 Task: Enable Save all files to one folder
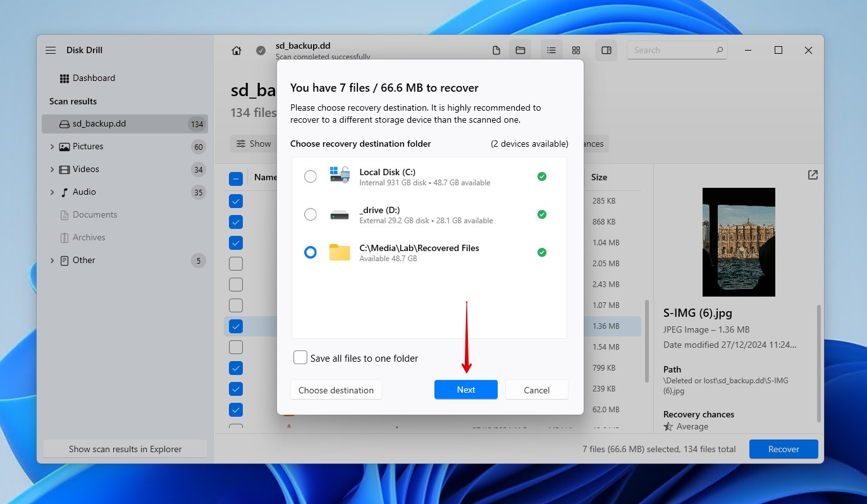(300, 358)
